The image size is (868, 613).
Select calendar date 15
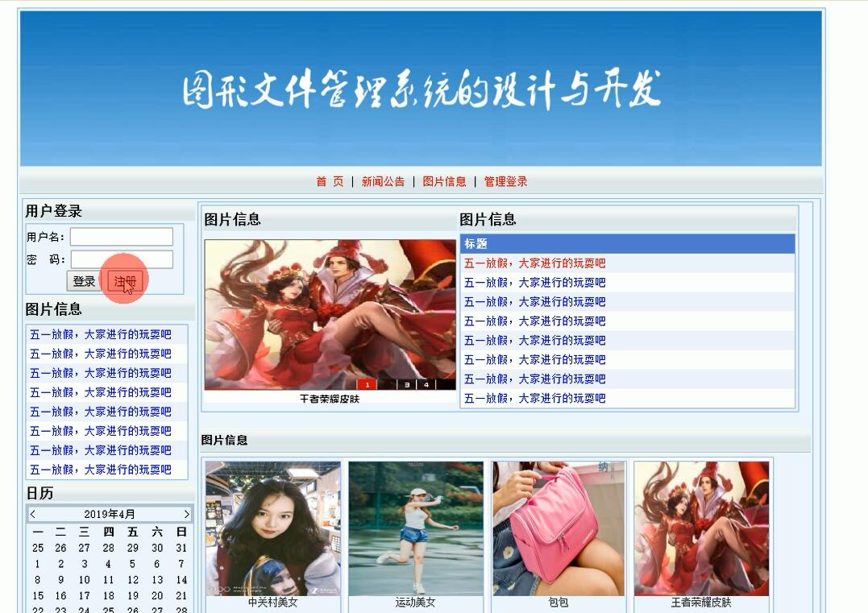coord(38,596)
